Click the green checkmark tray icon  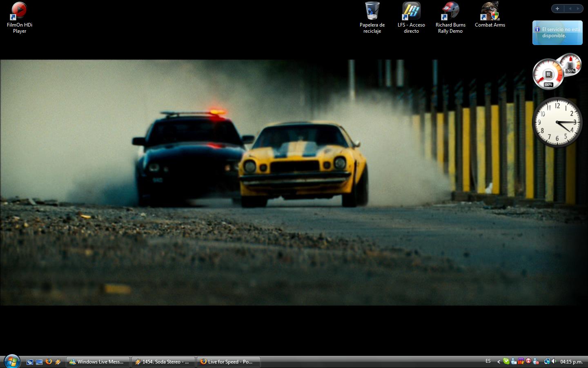point(506,361)
